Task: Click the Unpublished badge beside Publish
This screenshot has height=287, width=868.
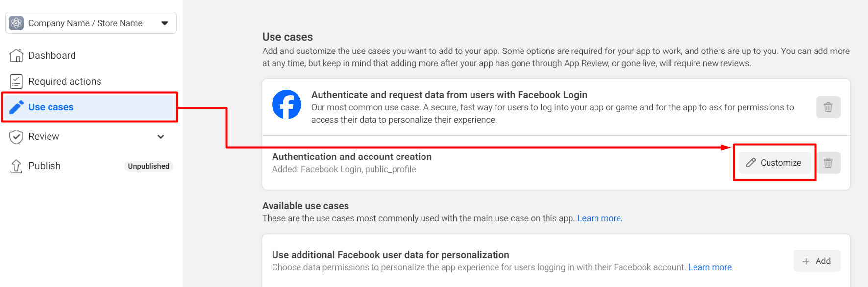Action: 149,166
